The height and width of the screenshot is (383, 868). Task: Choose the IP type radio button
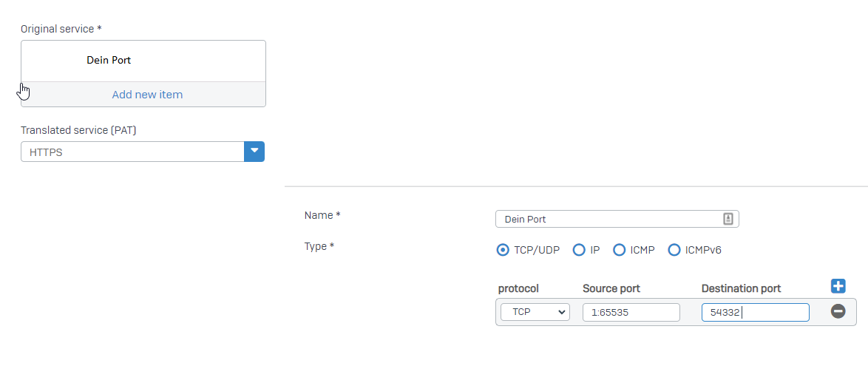point(579,250)
